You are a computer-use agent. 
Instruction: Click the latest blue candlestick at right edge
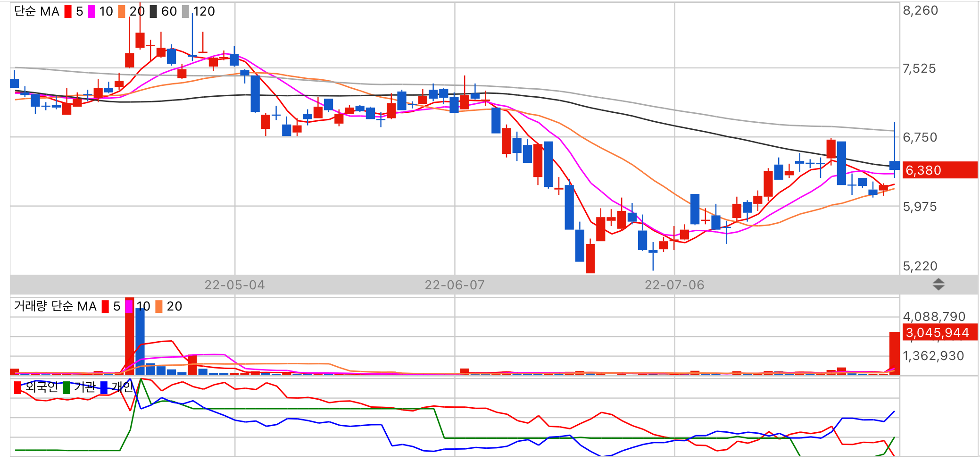tap(894, 165)
